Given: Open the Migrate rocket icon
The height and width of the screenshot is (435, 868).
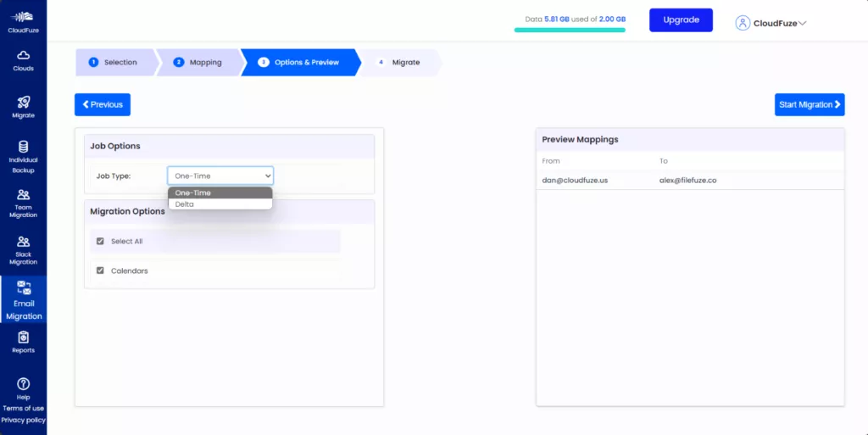Looking at the screenshot, I should point(23,102).
